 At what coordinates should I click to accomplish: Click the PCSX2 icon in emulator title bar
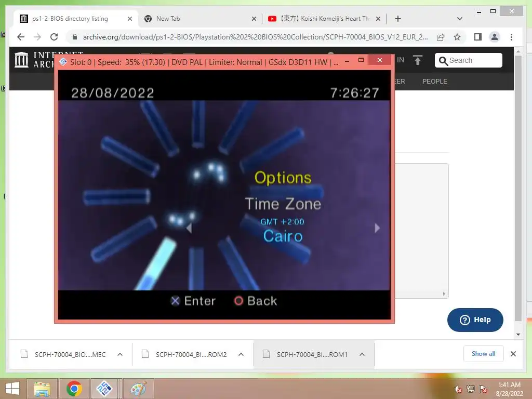tap(63, 62)
